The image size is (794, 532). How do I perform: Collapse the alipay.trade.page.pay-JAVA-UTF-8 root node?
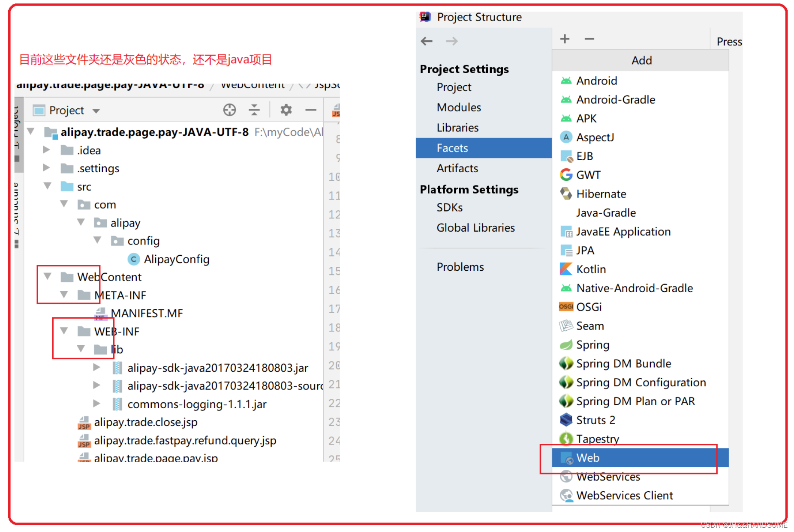click(31, 131)
